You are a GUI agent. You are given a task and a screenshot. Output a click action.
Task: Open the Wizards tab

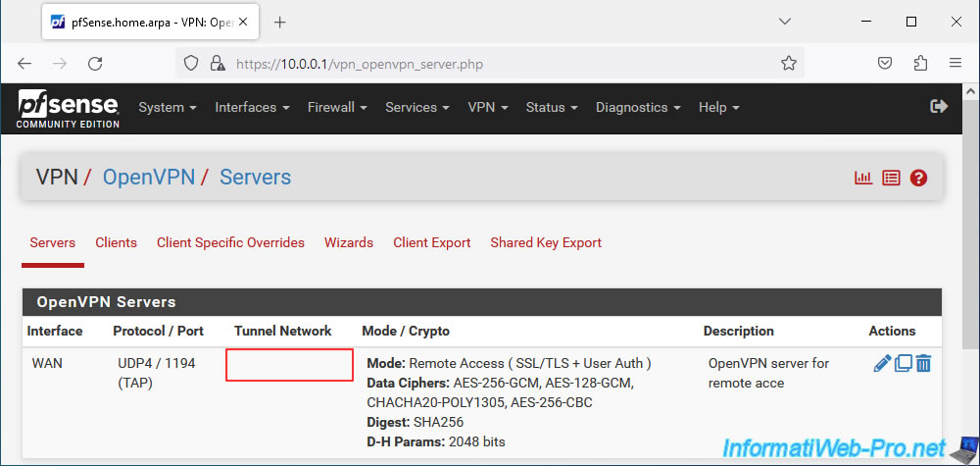[349, 242]
